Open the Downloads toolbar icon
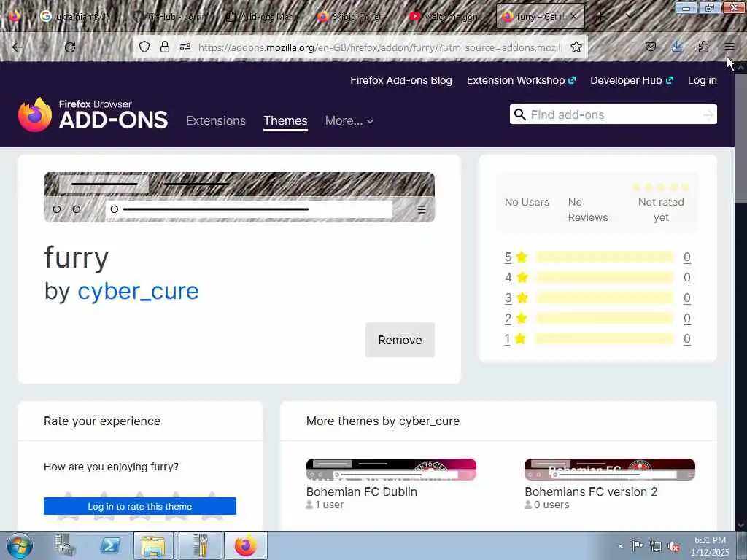The height and width of the screenshot is (560, 747). click(677, 47)
